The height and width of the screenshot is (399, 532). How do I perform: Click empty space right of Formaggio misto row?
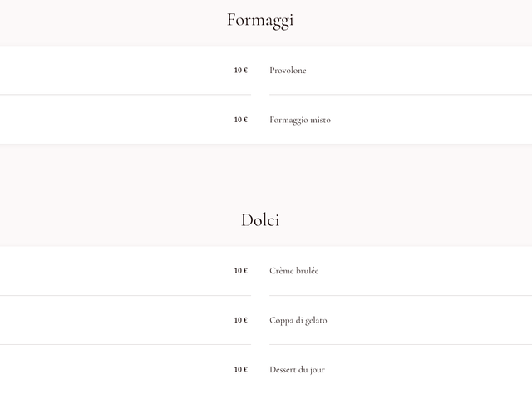coord(432,120)
